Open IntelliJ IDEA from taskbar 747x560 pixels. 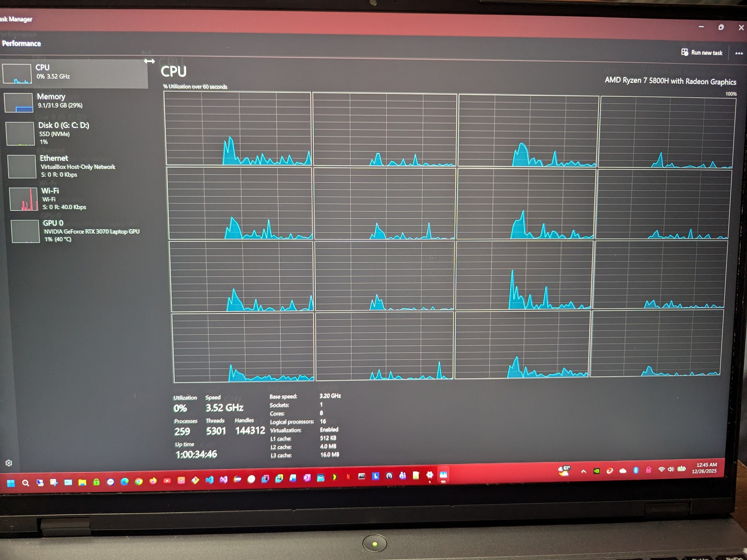[265, 479]
